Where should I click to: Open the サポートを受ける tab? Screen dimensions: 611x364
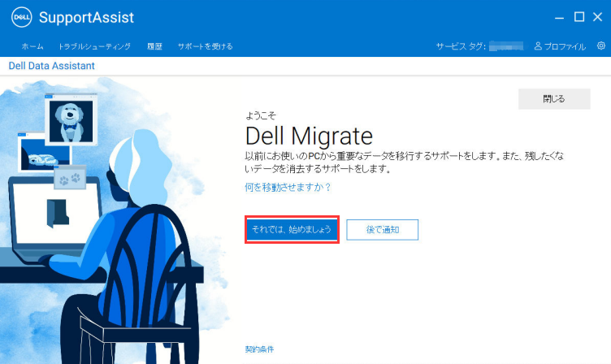[205, 46]
